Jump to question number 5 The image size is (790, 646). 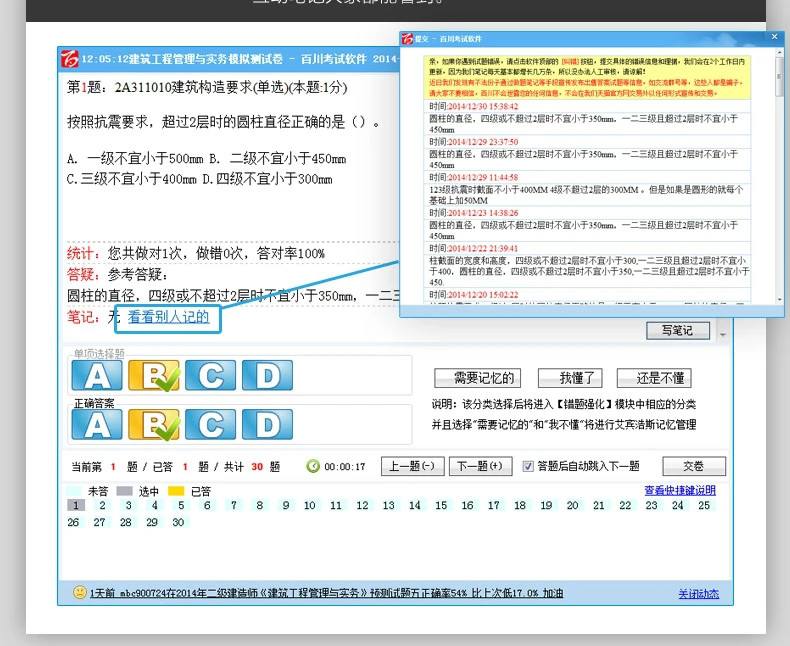point(181,505)
